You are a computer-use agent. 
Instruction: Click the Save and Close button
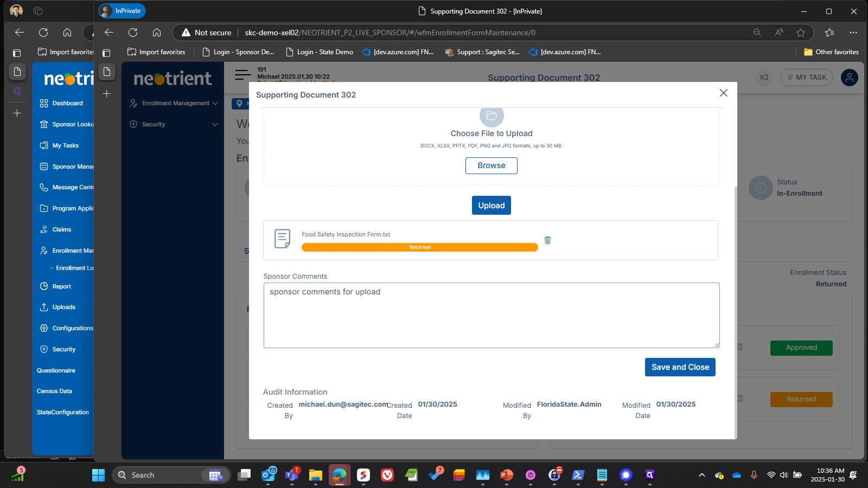680,367
